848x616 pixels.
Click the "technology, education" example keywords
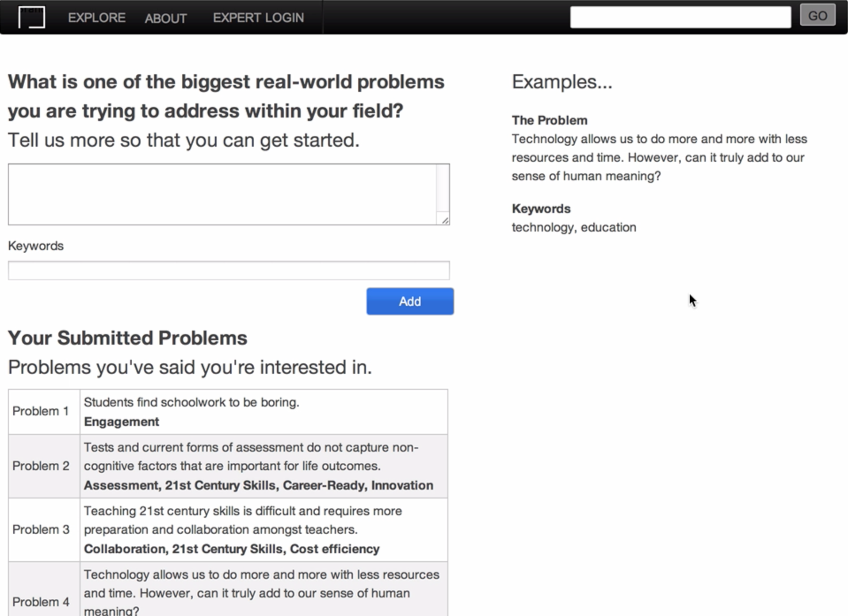point(574,228)
